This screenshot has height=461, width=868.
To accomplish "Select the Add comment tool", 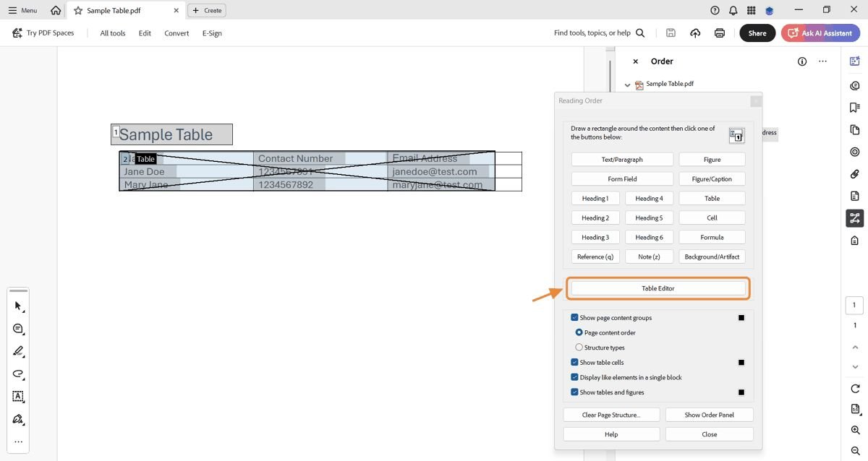I will [x=18, y=329].
